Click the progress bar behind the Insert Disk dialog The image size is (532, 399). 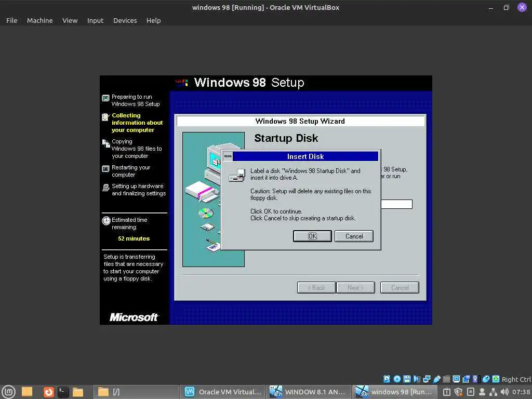pos(396,204)
